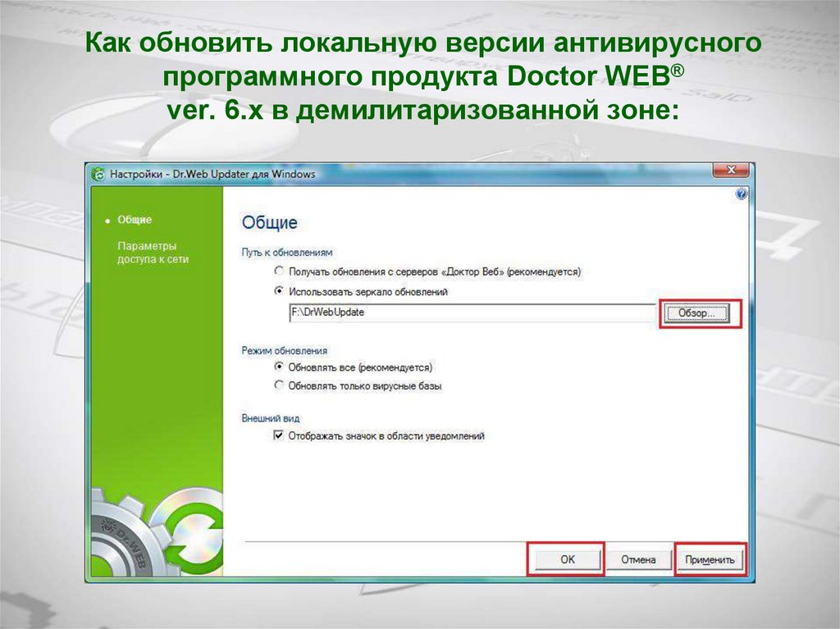Click the Обзор... browse button
The width and height of the screenshot is (840, 629).
coord(696,313)
